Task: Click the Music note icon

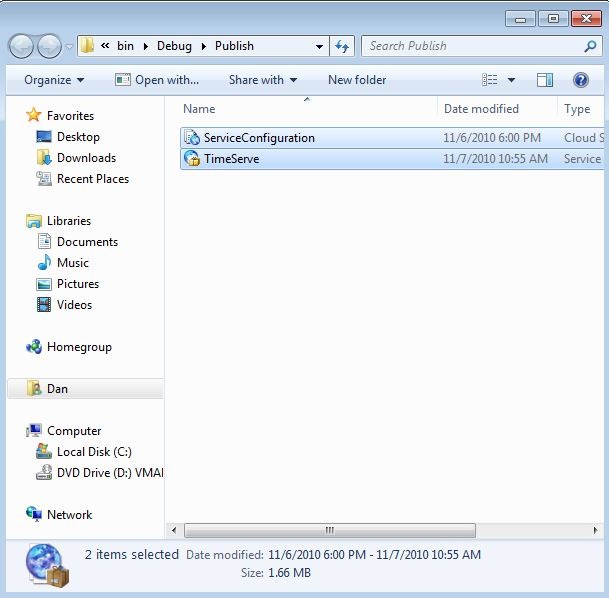Action: point(44,262)
